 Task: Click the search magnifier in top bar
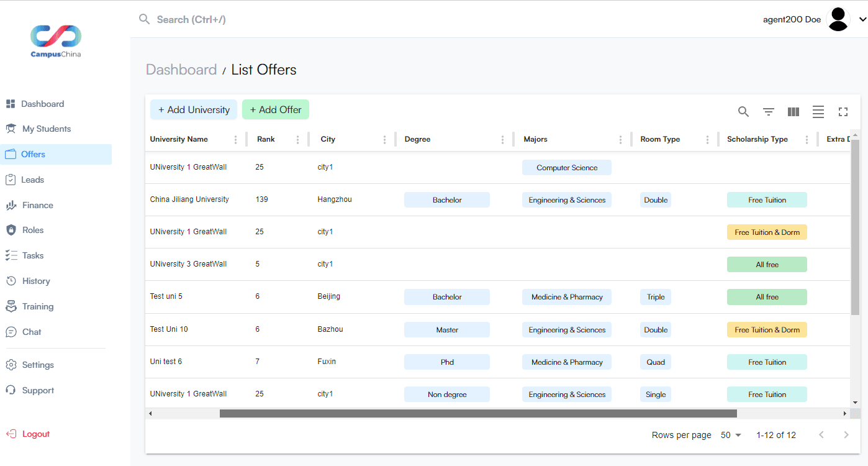(x=145, y=19)
